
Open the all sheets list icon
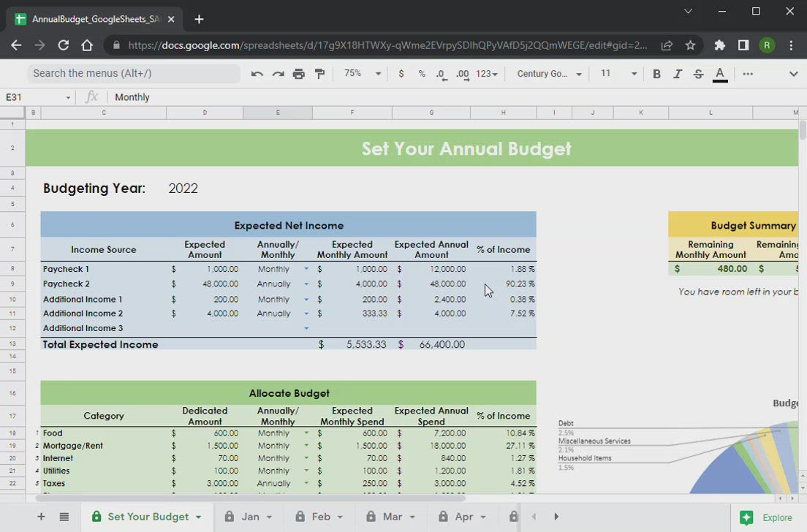point(64,517)
